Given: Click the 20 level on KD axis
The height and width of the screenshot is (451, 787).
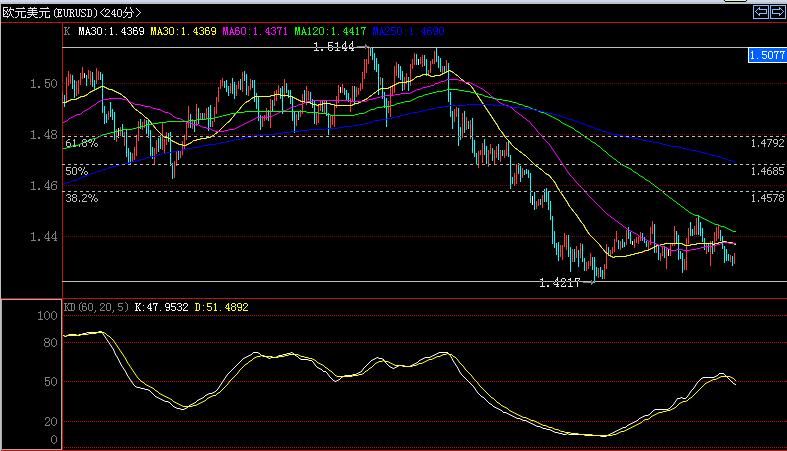Looking at the screenshot, I should pyautogui.click(x=51, y=422).
